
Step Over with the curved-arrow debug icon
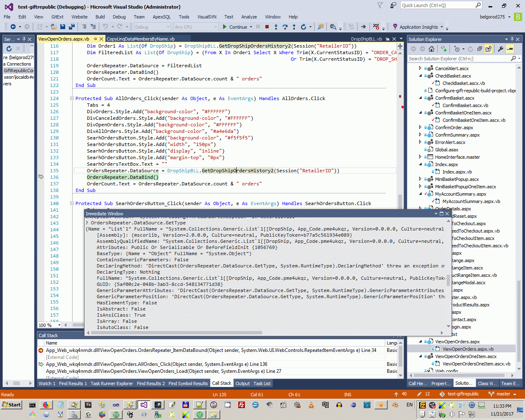pyautogui.click(x=285, y=27)
